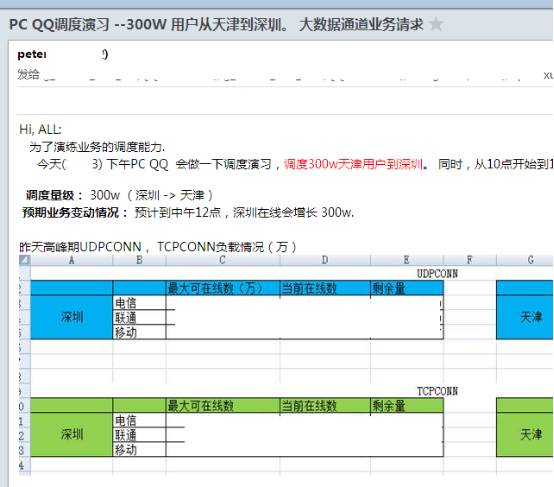The width and height of the screenshot is (554, 487).
Task: Click '移动' in the green TCPCONN table
Action: 139,449
